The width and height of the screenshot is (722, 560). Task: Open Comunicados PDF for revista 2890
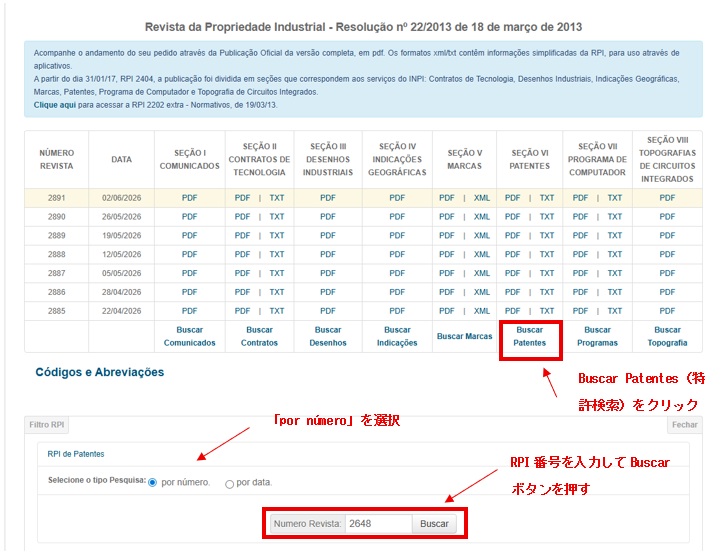tap(189, 217)
